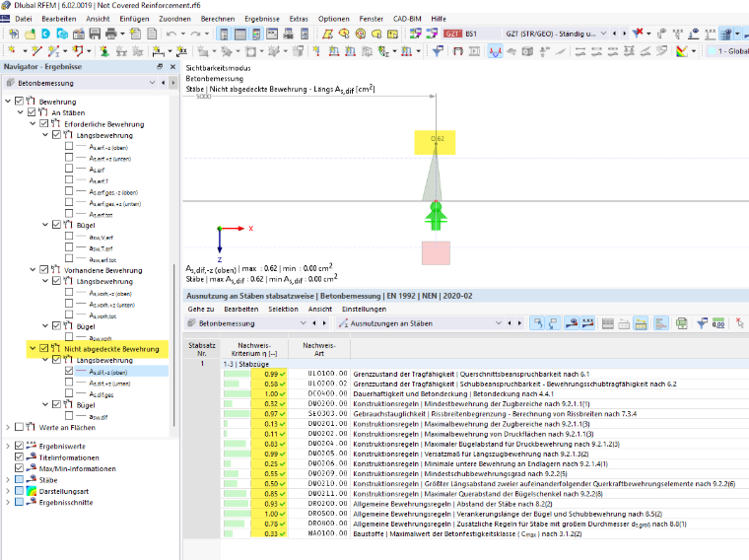Image resolution: width=749 pixels, height=560 pixels.
Task: Check the As,dif,+z (unten) checkbox
Action: click(x=69, y=383)
